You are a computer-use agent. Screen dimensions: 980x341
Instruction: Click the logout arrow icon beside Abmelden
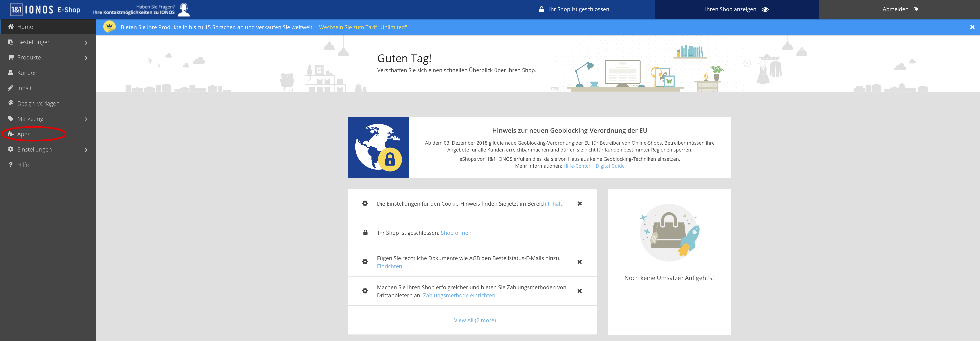916,10
